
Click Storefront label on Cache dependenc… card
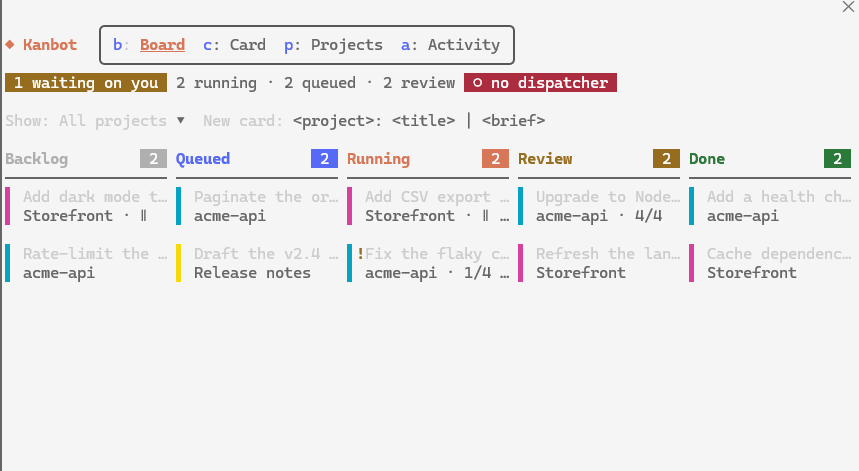pos(752,273)
